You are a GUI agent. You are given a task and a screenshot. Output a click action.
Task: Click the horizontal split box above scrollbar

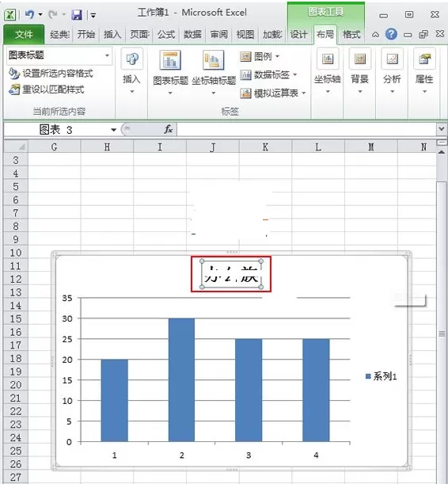click(442, 143)
